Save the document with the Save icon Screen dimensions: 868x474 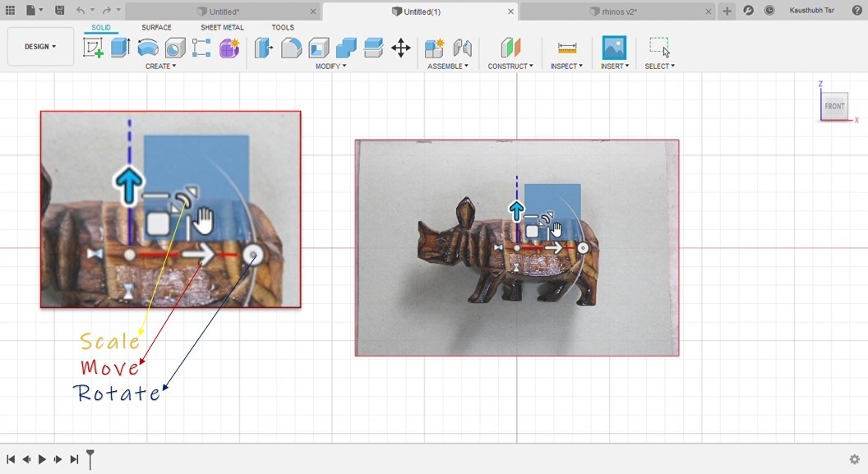click(60, 11)
